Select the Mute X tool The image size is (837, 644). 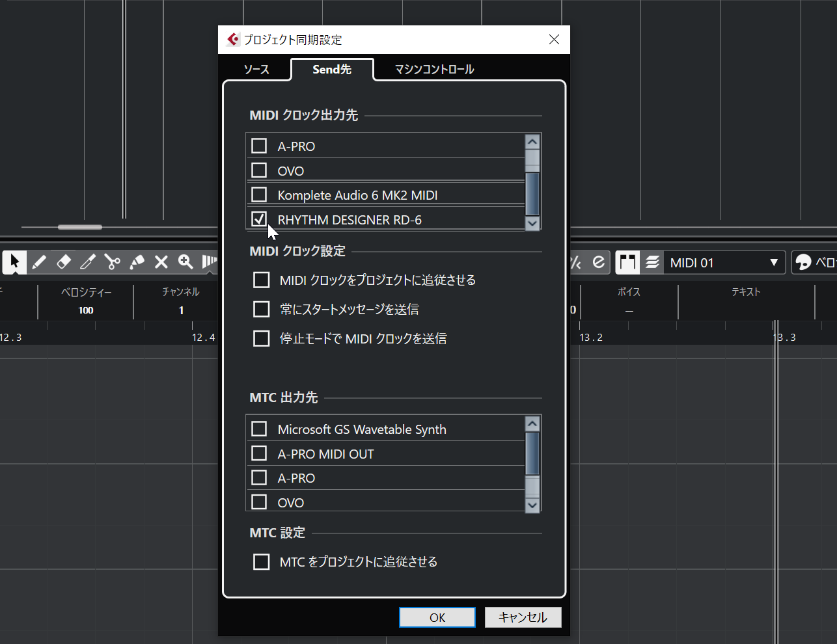pyautogui.click(x=161, y=262)
